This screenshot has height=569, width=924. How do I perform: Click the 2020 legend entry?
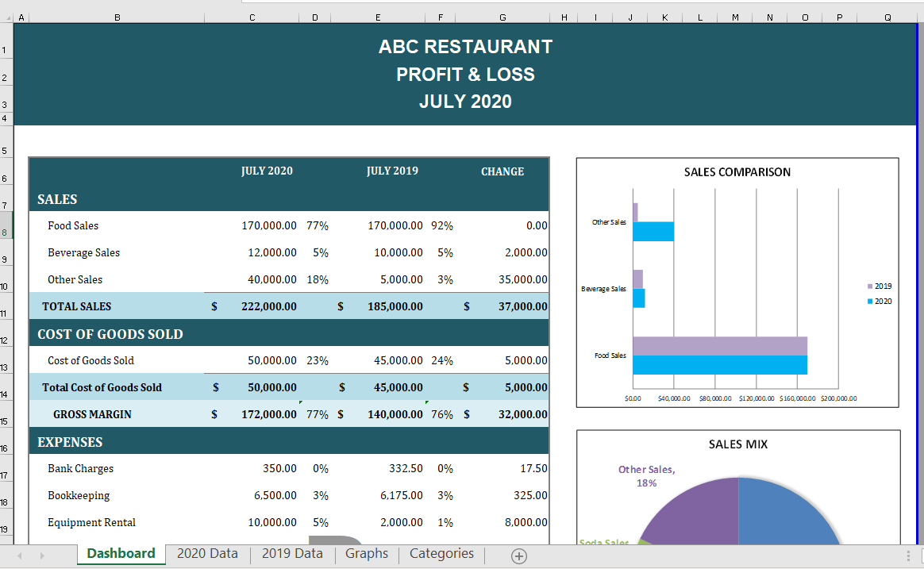[880, 301]
